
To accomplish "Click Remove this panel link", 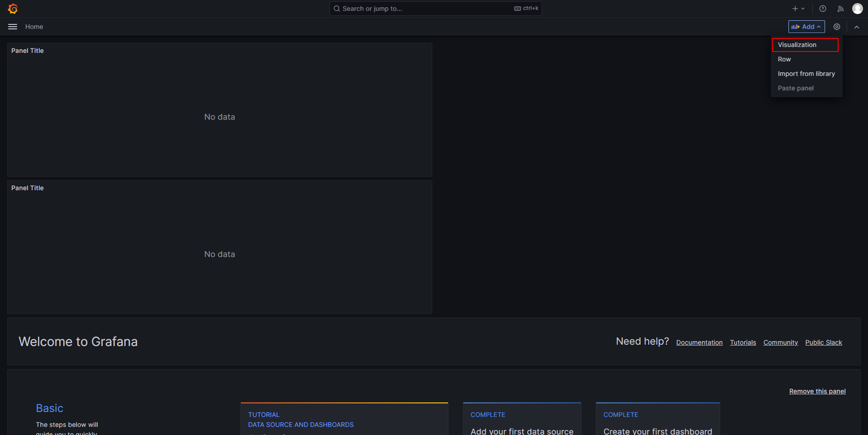I will pos(817,391).
